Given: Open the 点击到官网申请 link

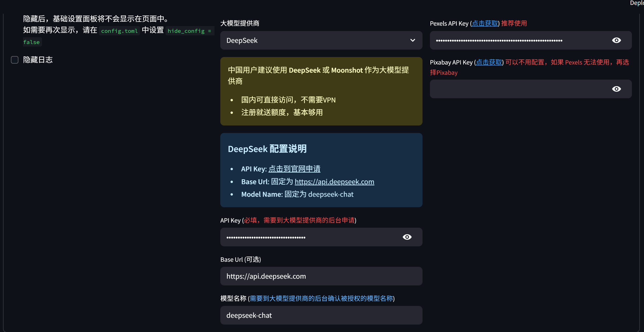Looking at the screenshot, I should 294,169.
